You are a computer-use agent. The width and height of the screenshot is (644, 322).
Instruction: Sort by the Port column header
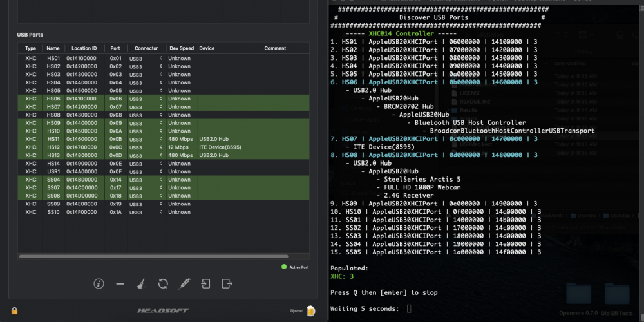click(115, 48)
